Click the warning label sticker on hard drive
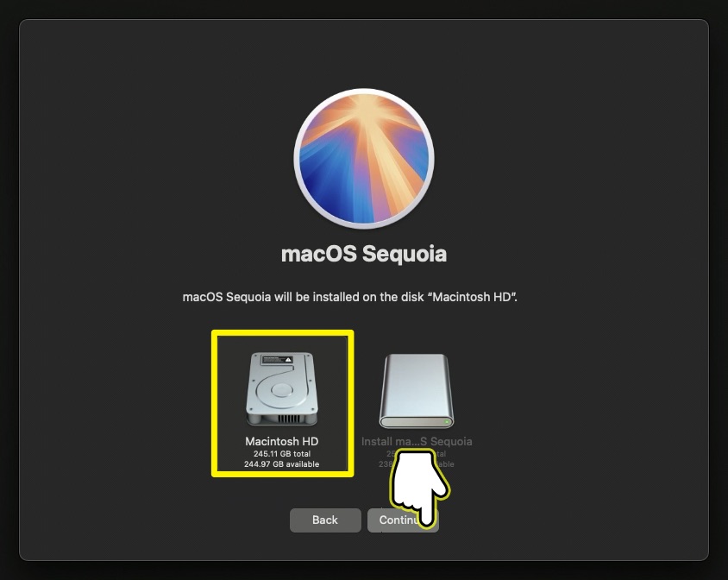Viewport: 728px width, 580px height. tap(277, 359)
